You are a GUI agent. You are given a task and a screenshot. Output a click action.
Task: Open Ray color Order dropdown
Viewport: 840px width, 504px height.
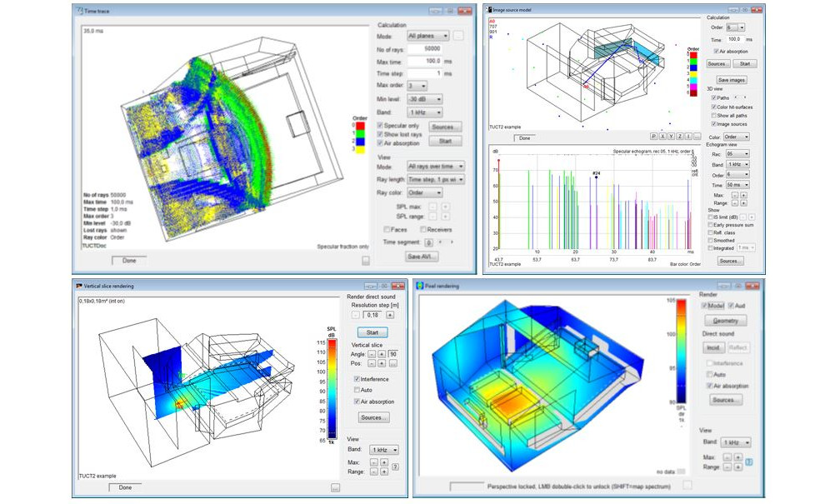point(424,192)
